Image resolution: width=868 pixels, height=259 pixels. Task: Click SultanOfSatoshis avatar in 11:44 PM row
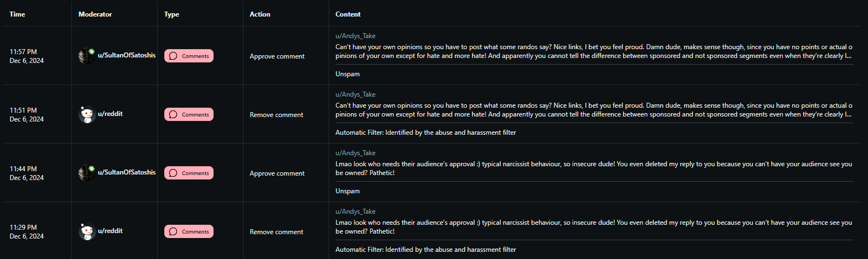87,173
